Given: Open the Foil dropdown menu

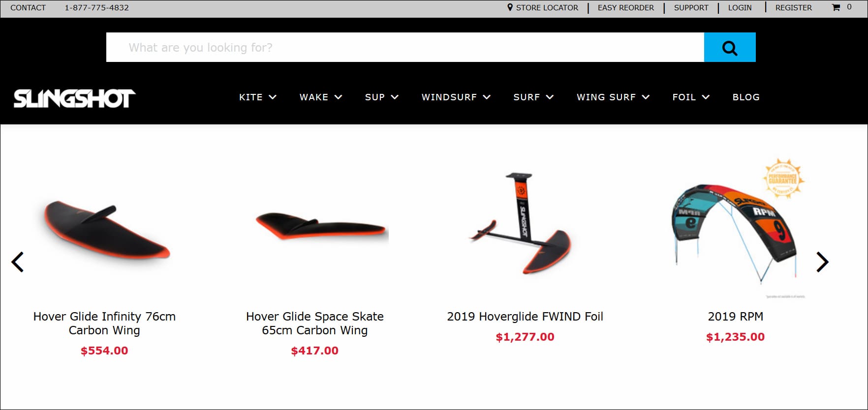Looking at the screenshot, I should click(691, 97).
